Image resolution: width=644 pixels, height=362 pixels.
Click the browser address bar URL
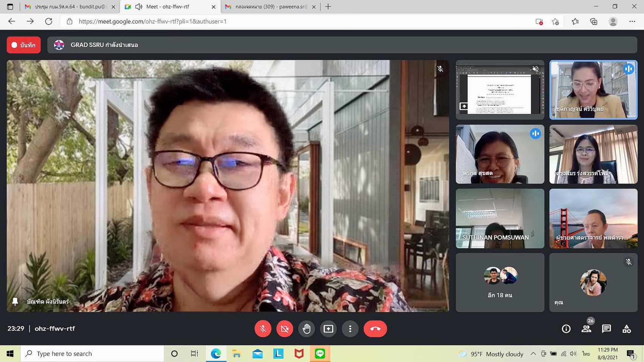point(153,21)
